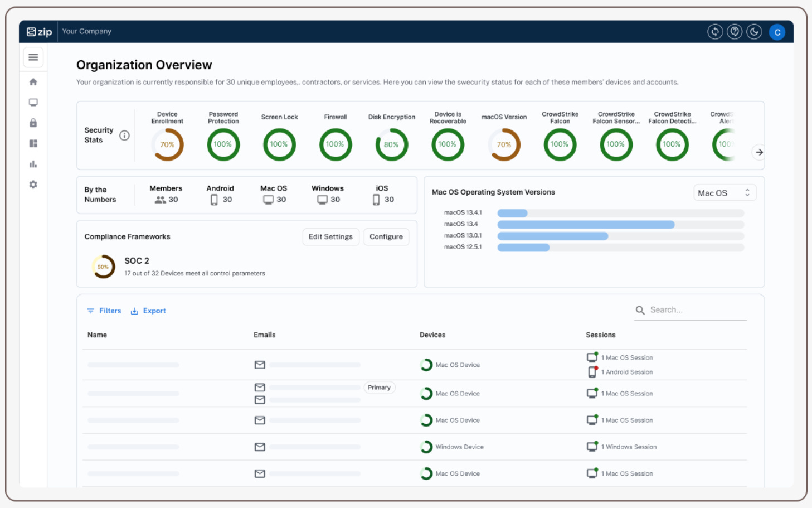This screenshot has width=812, height=508.
Task: Click the 'SOC 2' framework title
Action: point(137,260)
